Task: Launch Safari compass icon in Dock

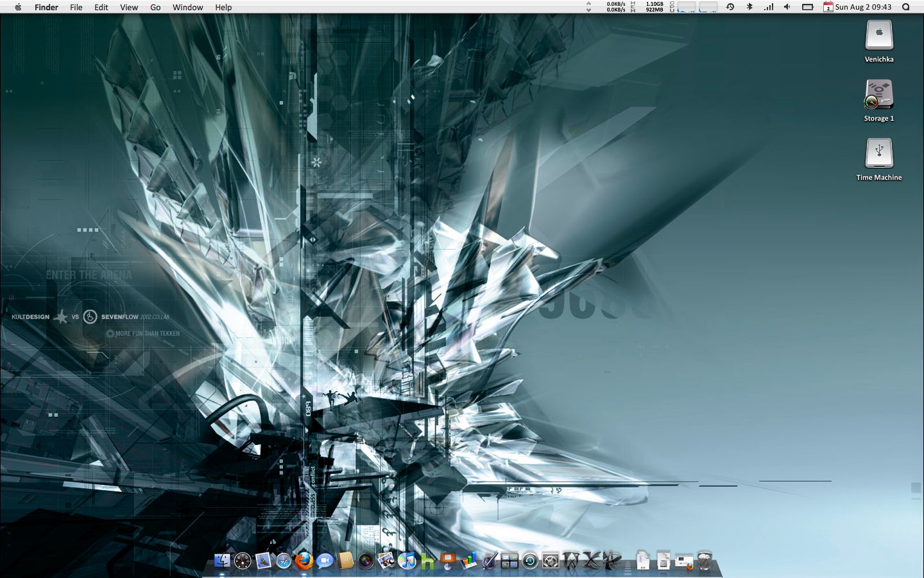Action: pos(284,561)
